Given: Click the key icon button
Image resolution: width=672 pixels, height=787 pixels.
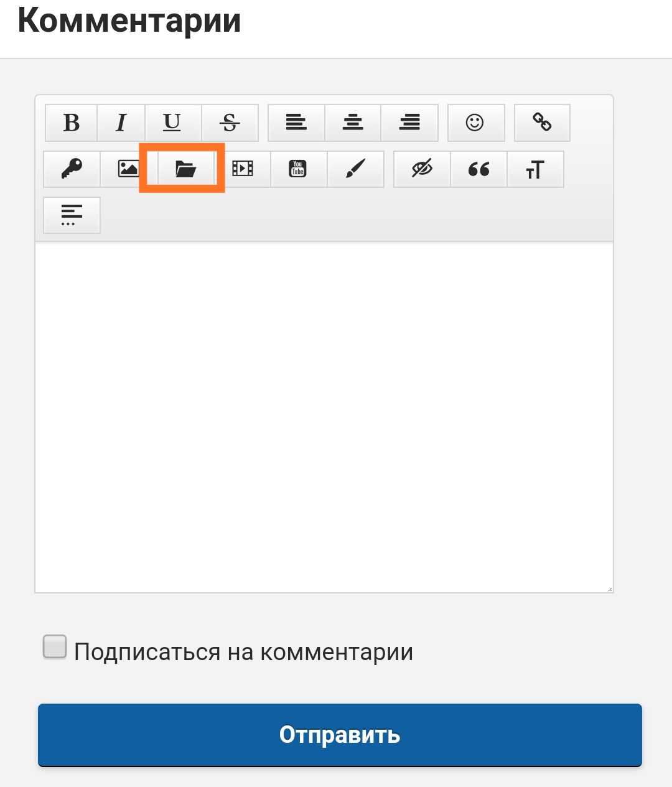Looking at the screenshot, I should 72,169.
